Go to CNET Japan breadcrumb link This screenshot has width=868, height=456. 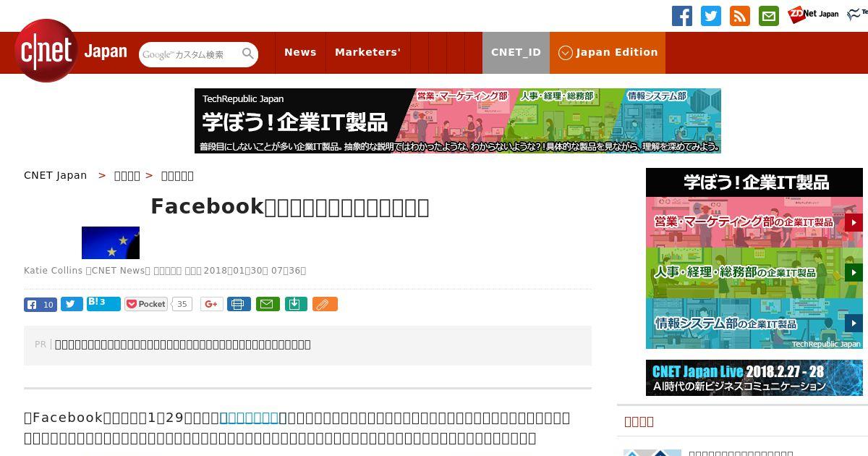[x=56, y=175]
